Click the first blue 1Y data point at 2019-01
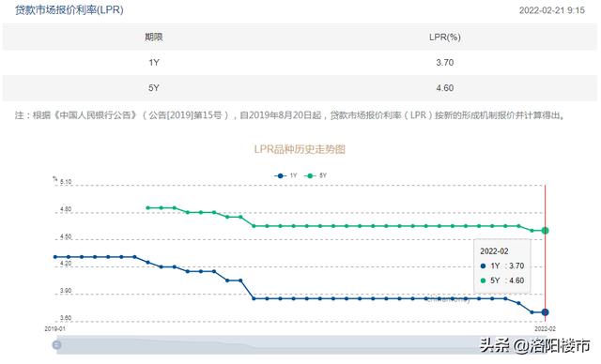The height and width of the screenshot is (364, 601). (55, 257)
